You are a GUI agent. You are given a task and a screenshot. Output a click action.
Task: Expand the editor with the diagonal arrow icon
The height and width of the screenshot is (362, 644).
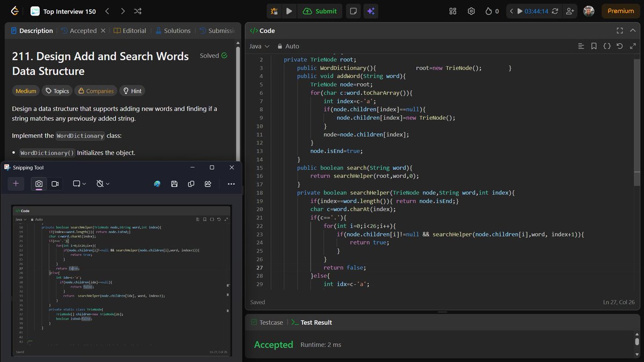(632, 46)
